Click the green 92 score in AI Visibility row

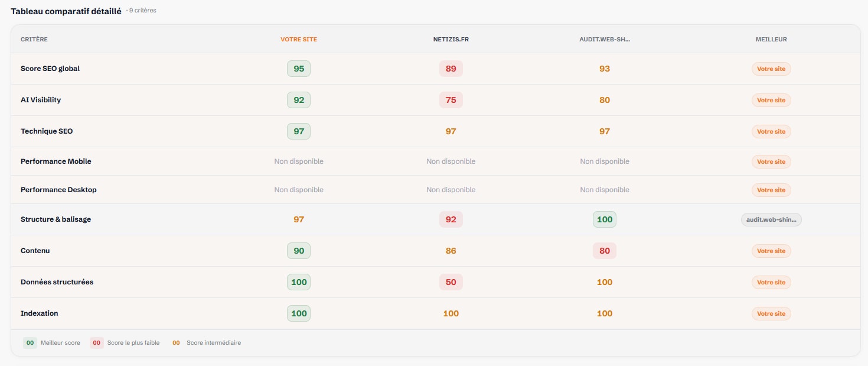(299, 100)
